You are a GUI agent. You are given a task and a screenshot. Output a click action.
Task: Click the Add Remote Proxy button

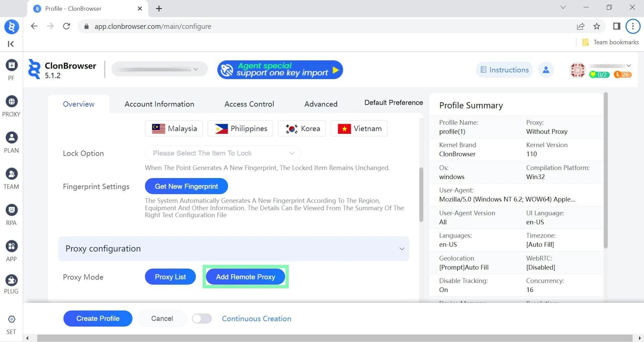(246, 277)
